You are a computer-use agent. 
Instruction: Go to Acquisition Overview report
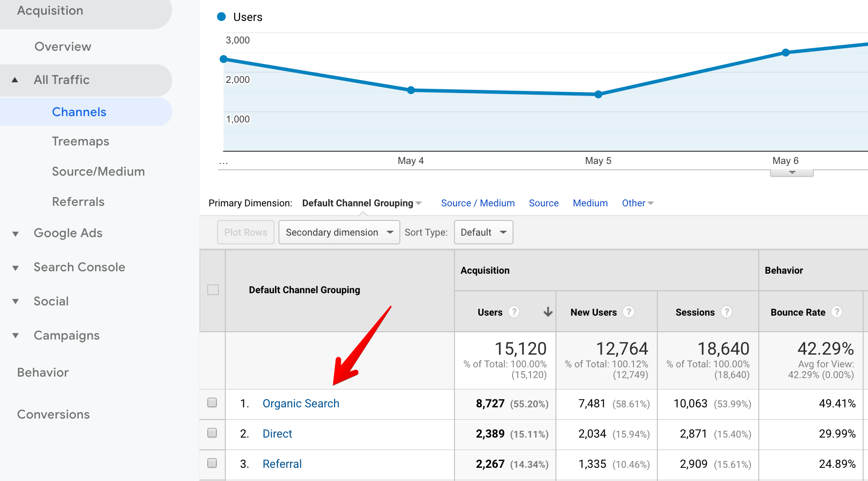pos(63,47)
